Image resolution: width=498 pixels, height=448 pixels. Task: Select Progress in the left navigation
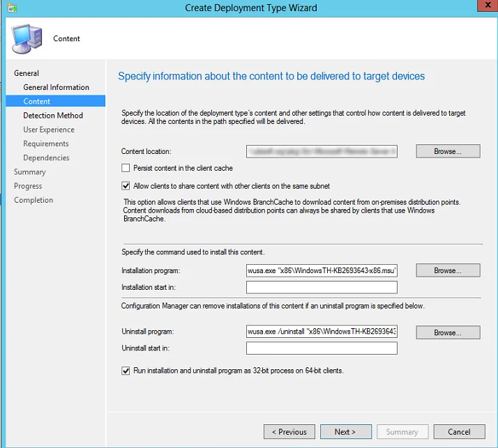click(x=28, y=186)
